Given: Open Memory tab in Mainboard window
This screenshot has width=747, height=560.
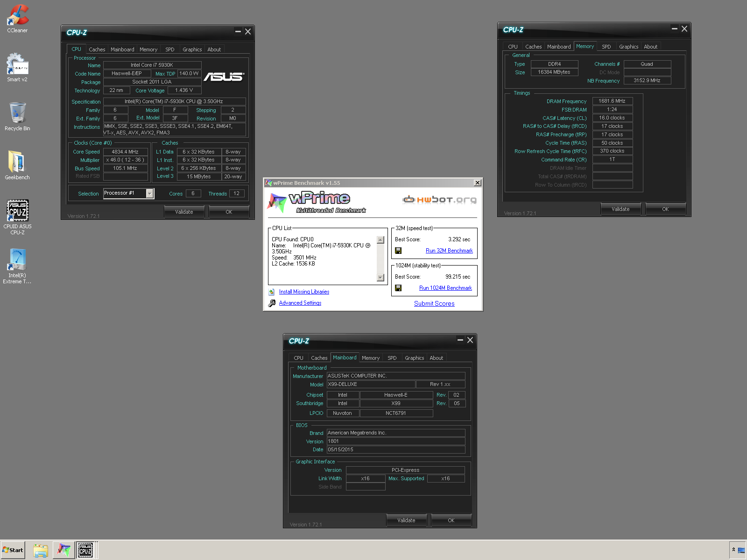Looking at the screenshot, I should click(371, 358).
